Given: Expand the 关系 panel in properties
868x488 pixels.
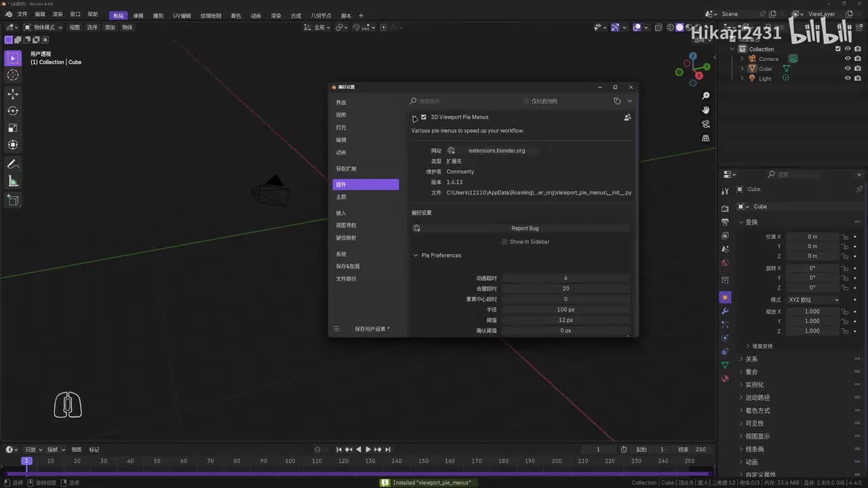Looking at the screenshot, I should click(751, 359).
